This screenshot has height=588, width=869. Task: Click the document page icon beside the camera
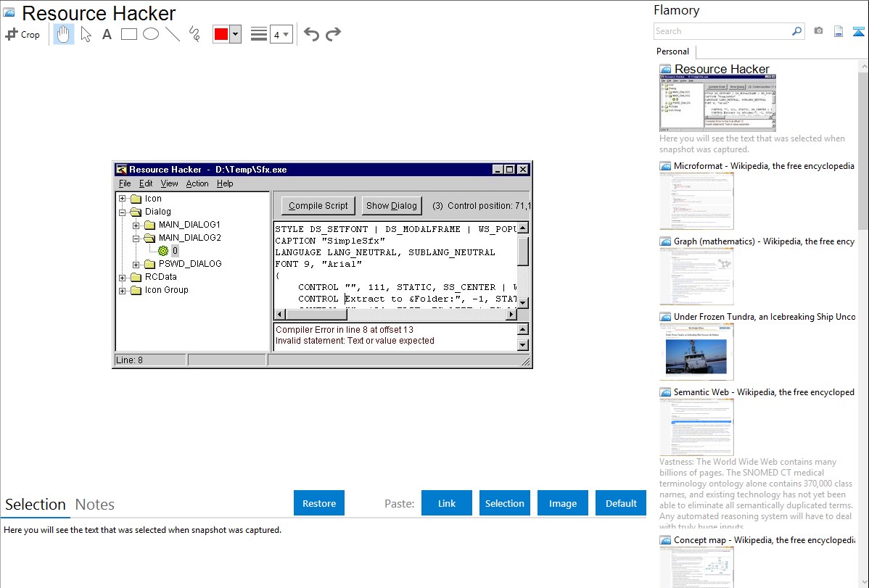(839, 31)
